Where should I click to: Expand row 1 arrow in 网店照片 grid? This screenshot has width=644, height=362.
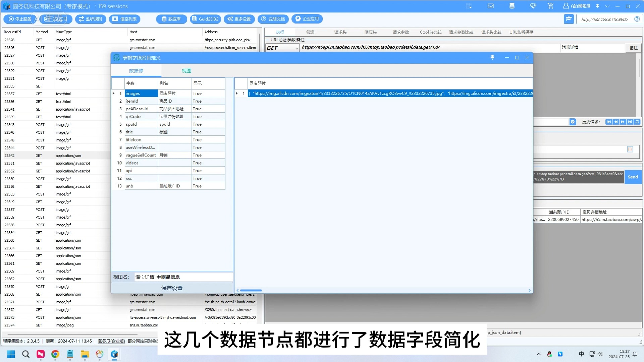(237, 94)
